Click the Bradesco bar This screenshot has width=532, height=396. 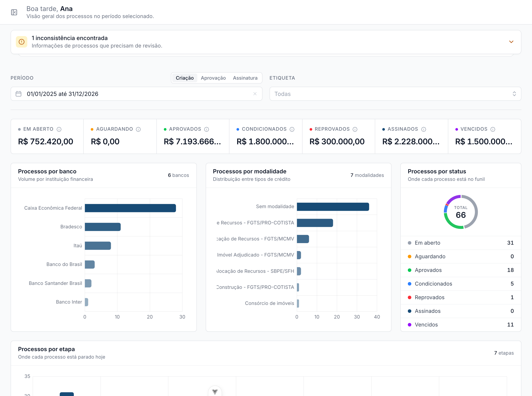pyautogui.click(x=103, y=227)
